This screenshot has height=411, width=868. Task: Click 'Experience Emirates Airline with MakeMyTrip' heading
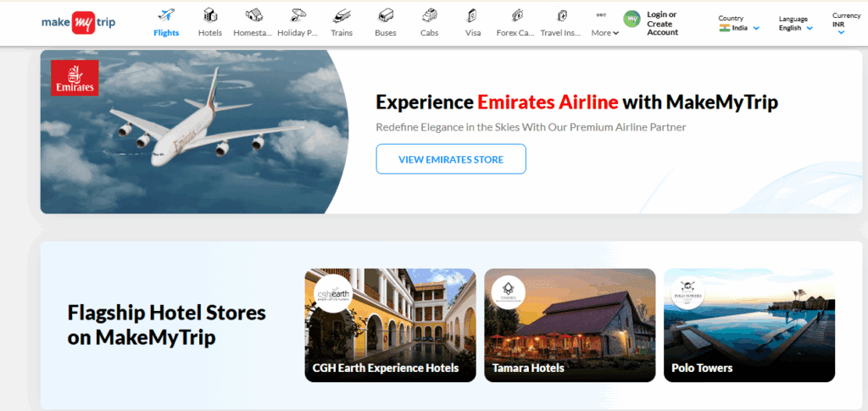point(576,102)
